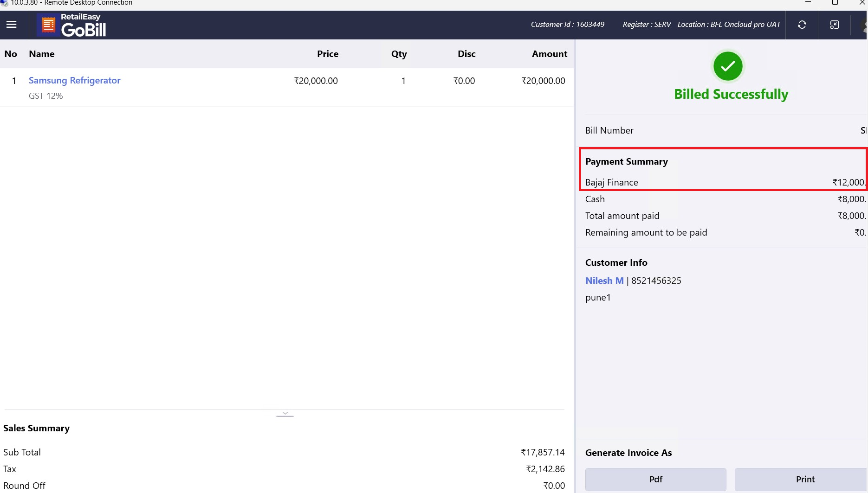Click the Qty column header
This screenshot has width=868, height=493.
point(399,54)
